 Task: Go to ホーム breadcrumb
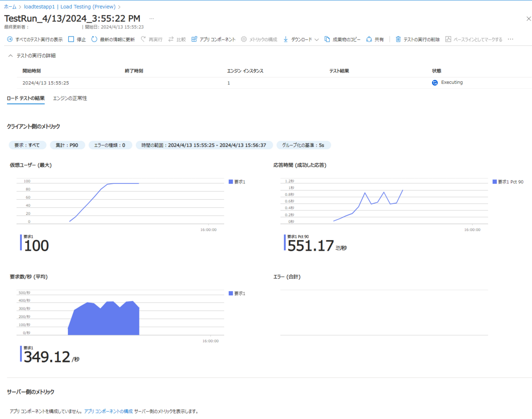(x=10, y=7)
